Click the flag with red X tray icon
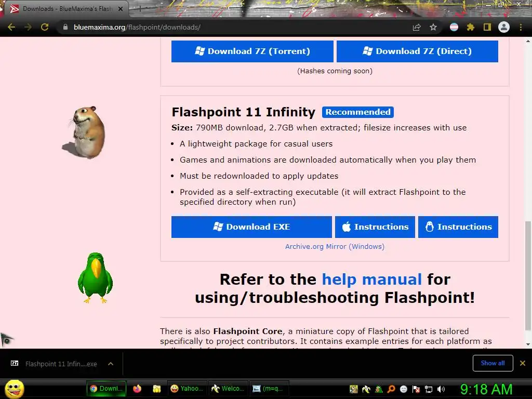Viewport: 532px width, 399px height. 416,389
